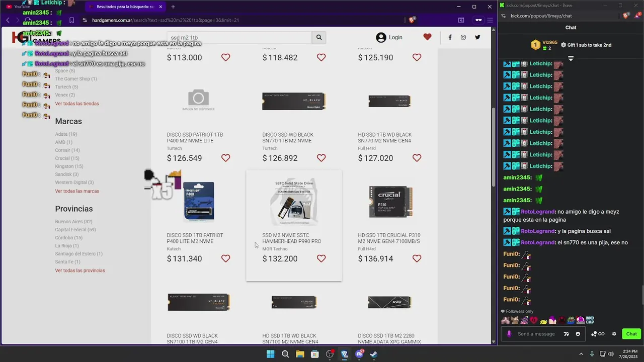This screenshot has width=644, height=362.
Task: Open a new browser tab with the plus
Action: (x=173, y=7)
